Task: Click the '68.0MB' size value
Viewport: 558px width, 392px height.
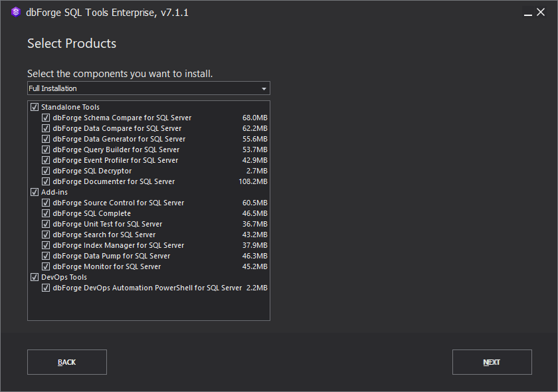Action: [x=255, y=118]
